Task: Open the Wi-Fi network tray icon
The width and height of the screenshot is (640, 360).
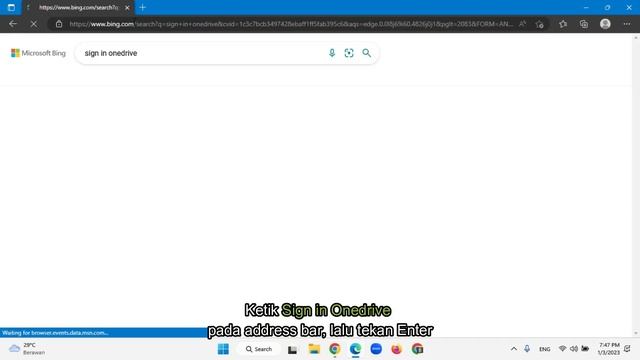Action: pos(562,349)
